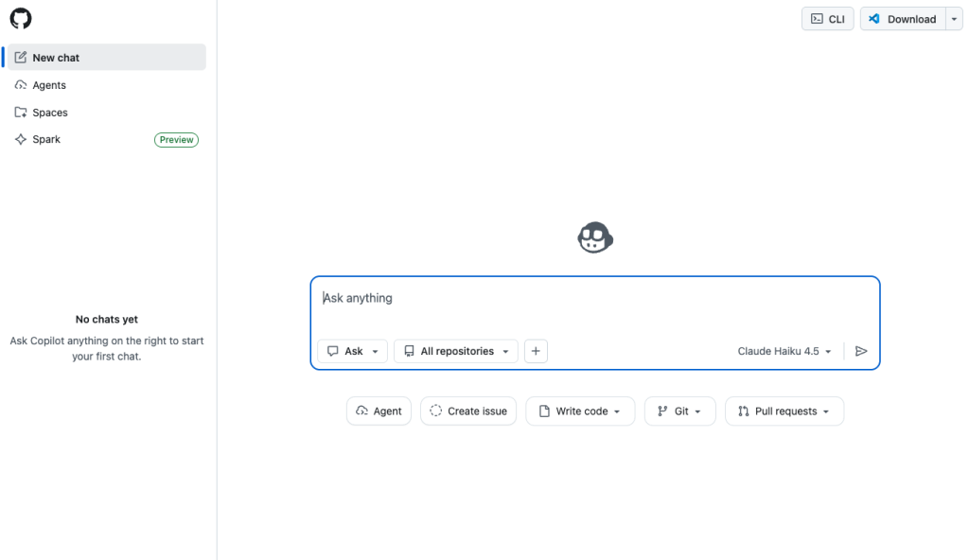The height and width of the screenshot is (560, 969).
Task: Click the Copilot icon on the Agent button
Action: [364, 411]
